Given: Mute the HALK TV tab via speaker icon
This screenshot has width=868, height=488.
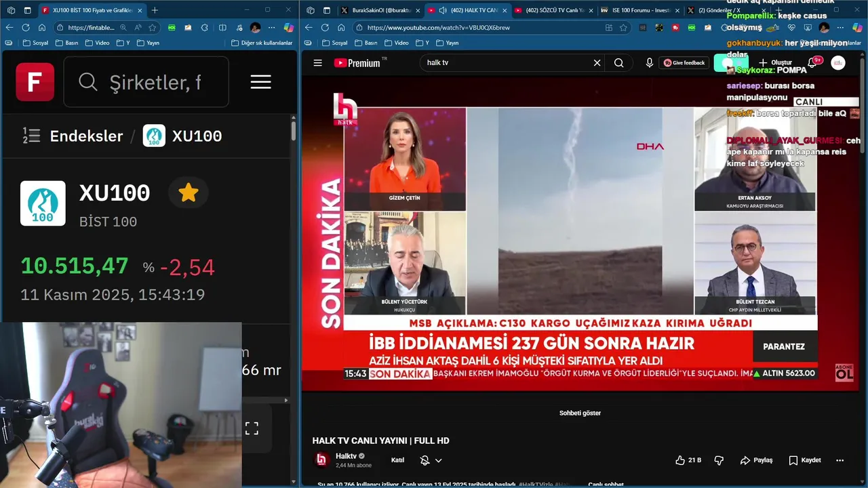Looking at the screenshot, I should point(443,10).
